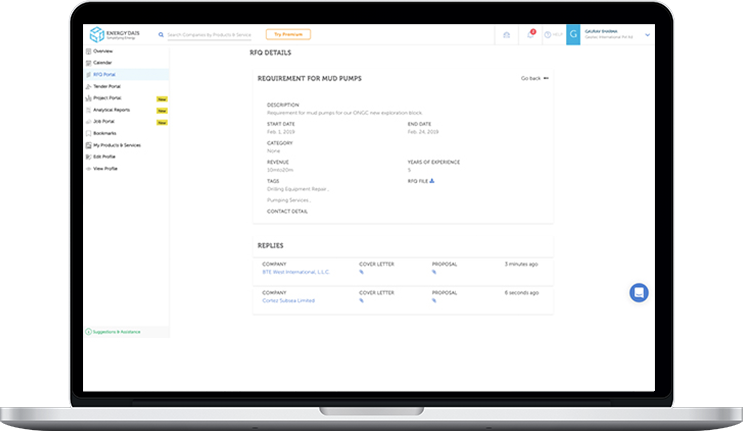The height and width of the screenshot is (431, 743).
Task: Click the Overview sidebar icon
Action: coord(88,51)
